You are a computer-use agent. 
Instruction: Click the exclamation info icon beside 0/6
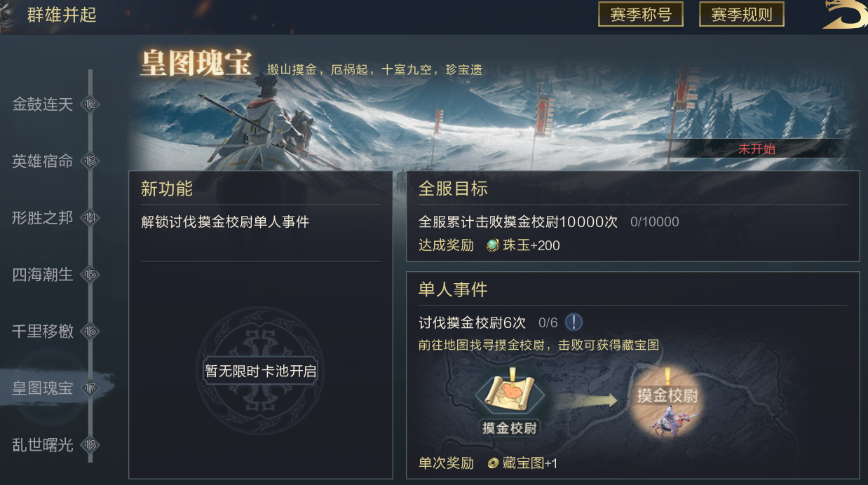point(574,322)
